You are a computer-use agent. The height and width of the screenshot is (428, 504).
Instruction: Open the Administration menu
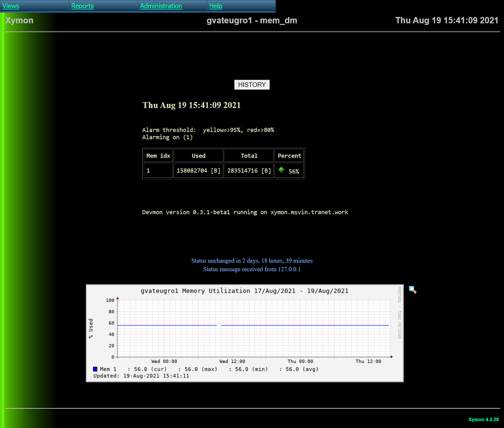(161, 6)
